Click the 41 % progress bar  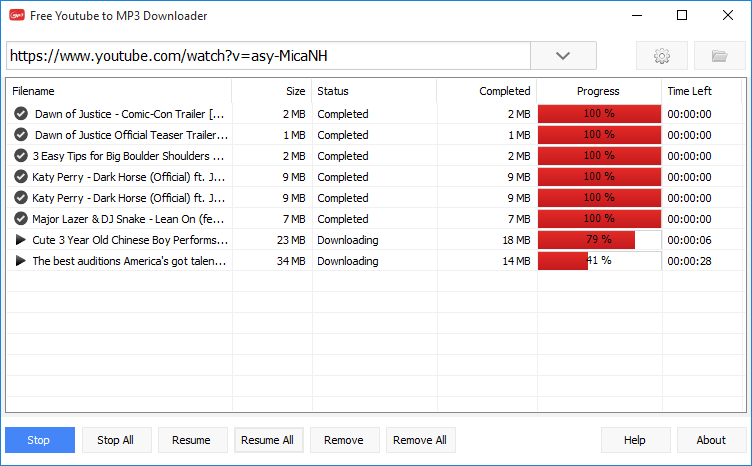[x=599, y=261]
